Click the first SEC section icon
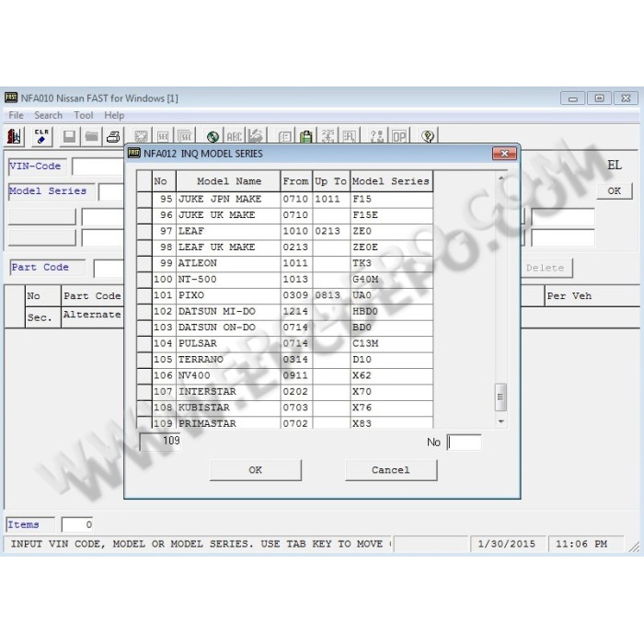This screenshot has height=644, width=644. click(x=163, y=136)
